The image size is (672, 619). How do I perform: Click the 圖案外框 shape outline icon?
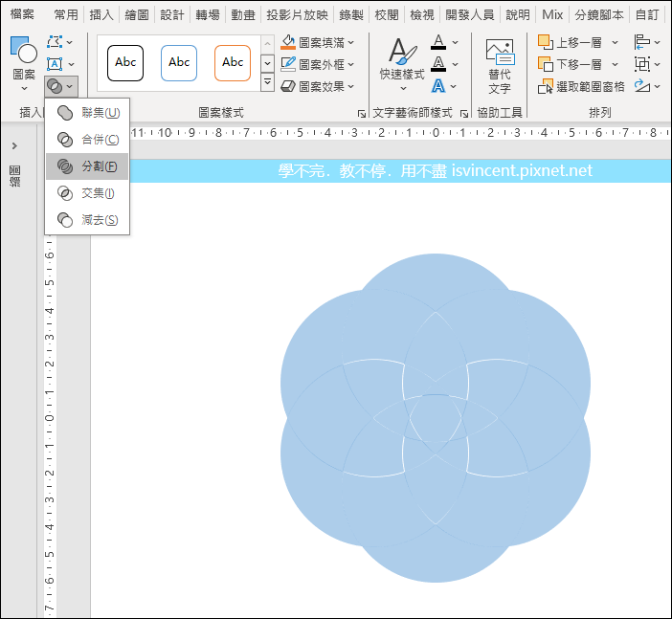[288, 64]
